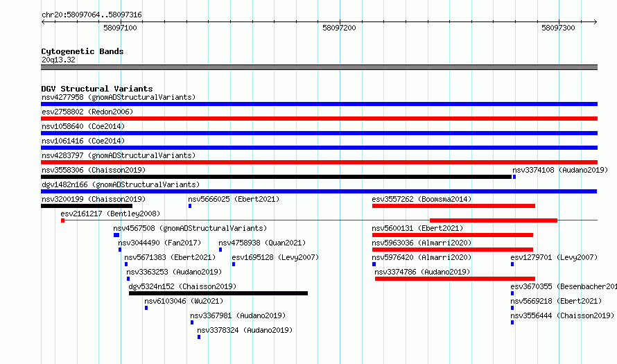Open nsv3556444 (Chaisson2019) label
The width and height of the screenshot is (617, 364).
point(562,315)
